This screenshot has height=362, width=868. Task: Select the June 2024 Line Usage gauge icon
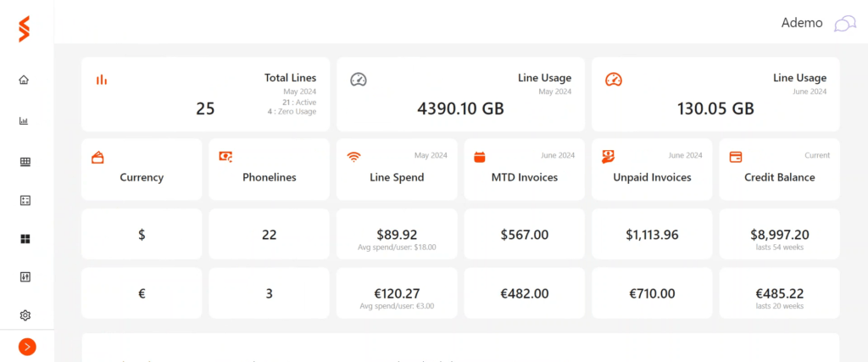coord(614,80)
